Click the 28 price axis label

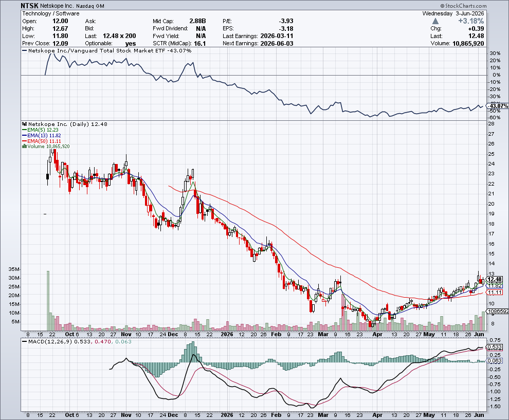491,124
